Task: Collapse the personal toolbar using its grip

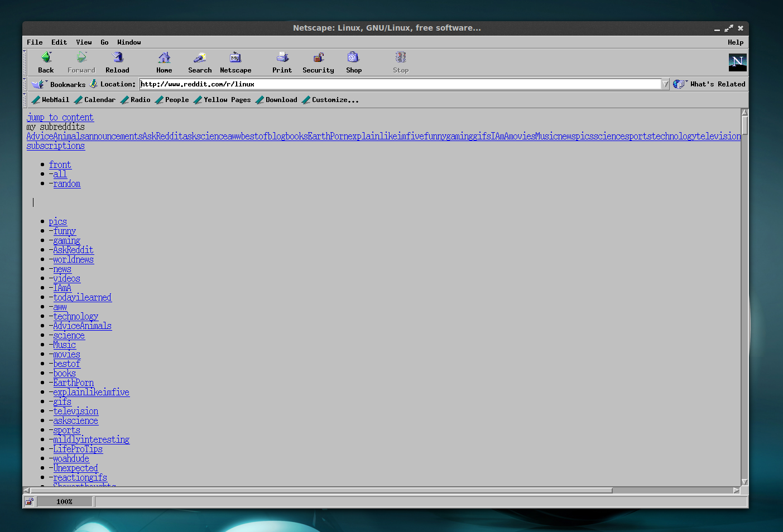Action: tap(25, 100)
